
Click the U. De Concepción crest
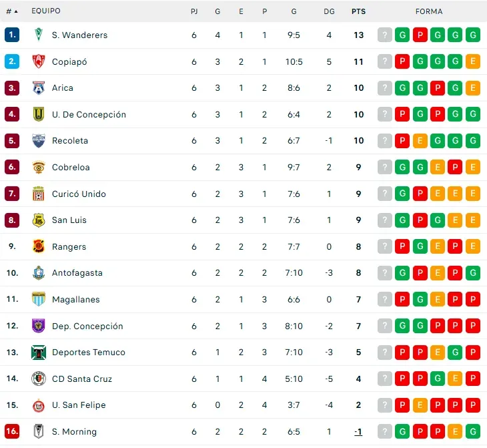[x=39, y=114]
